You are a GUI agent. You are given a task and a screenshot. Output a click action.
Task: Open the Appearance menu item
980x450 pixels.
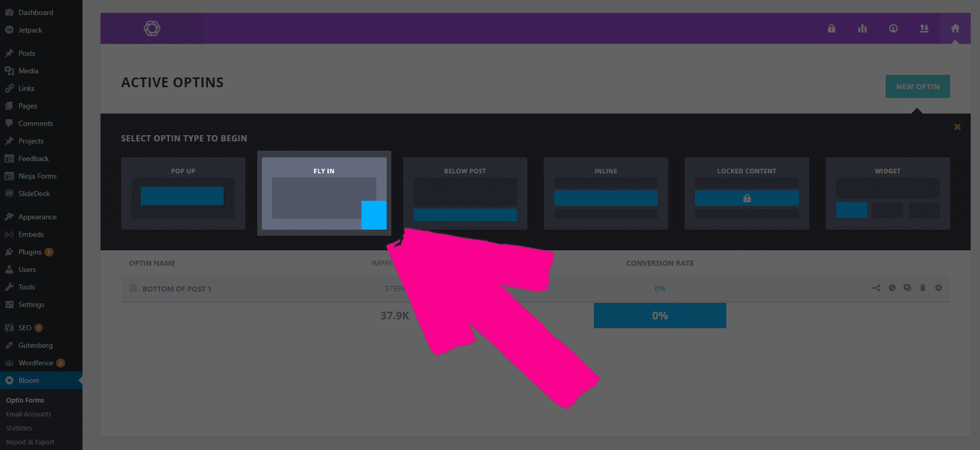click(x=41, y=217)
